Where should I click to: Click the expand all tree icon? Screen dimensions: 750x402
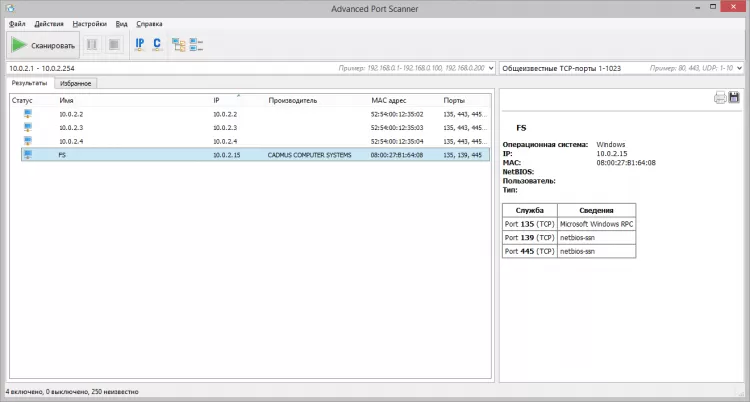click(x=178, y=44)
